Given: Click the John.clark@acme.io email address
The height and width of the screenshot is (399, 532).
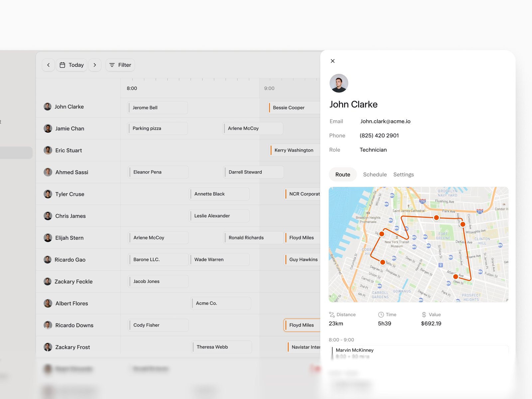Looking at the screenshot, I should click(x=385, y=121).
